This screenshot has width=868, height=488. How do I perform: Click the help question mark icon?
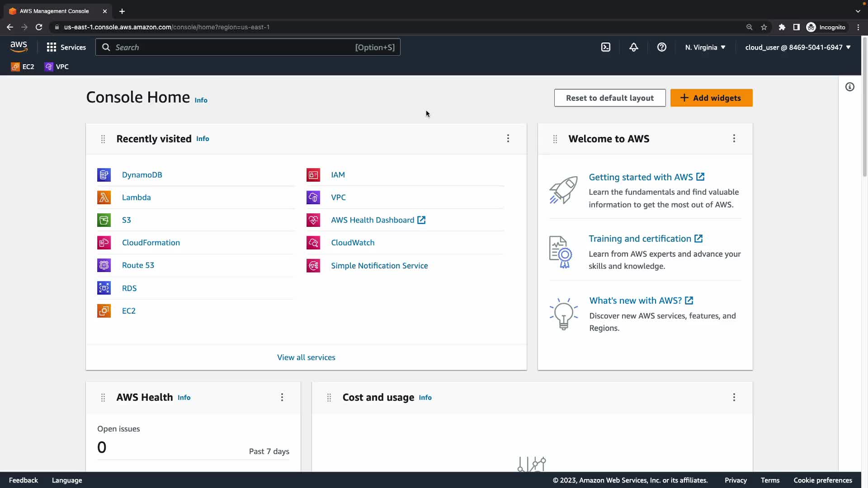(662, 47)
